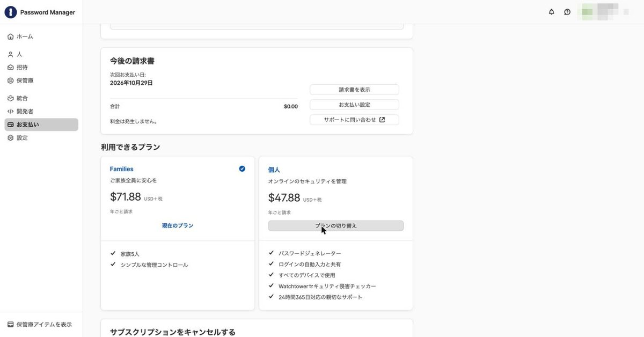Click the プランの切り替え button
The width and height of the screenshot is (644, 337).
[x=336, y=226]
